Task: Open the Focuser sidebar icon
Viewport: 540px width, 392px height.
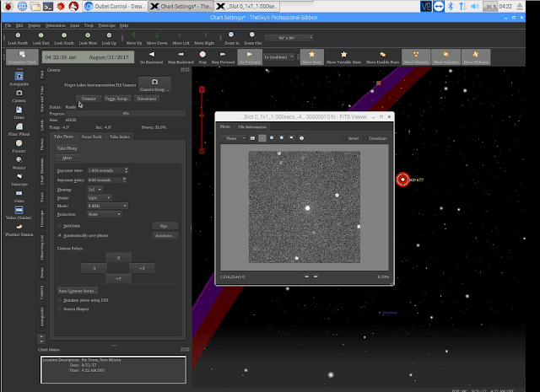Action: point(19,143)
